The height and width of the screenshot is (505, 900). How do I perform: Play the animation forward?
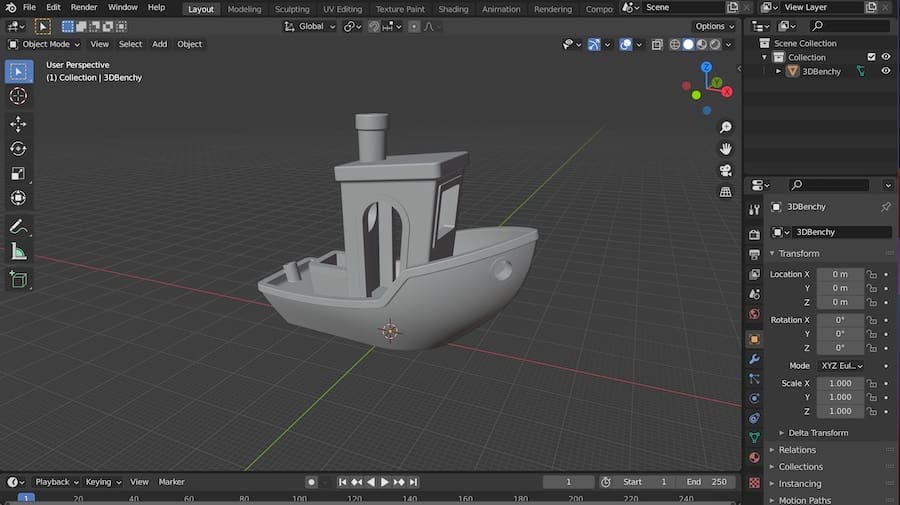click(x=385, y=482)
